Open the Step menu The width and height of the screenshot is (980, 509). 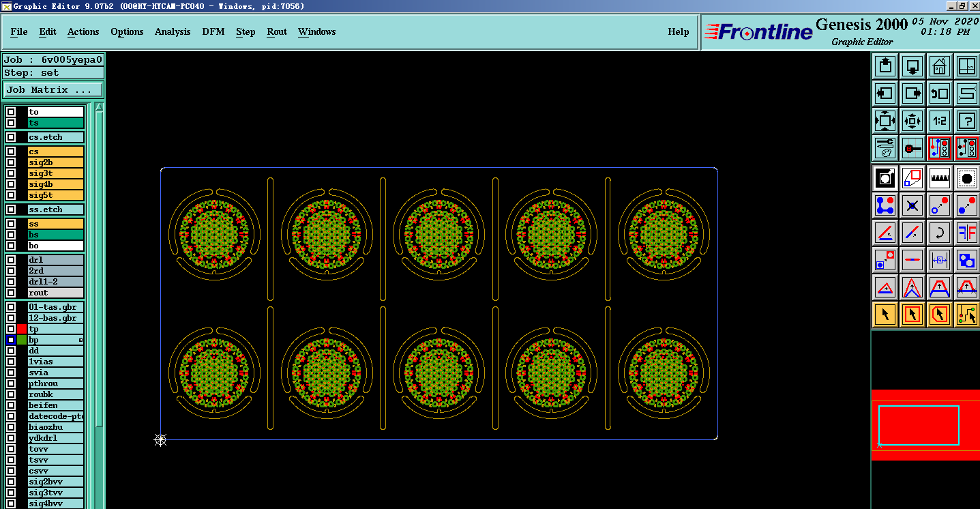coord(246,32)
